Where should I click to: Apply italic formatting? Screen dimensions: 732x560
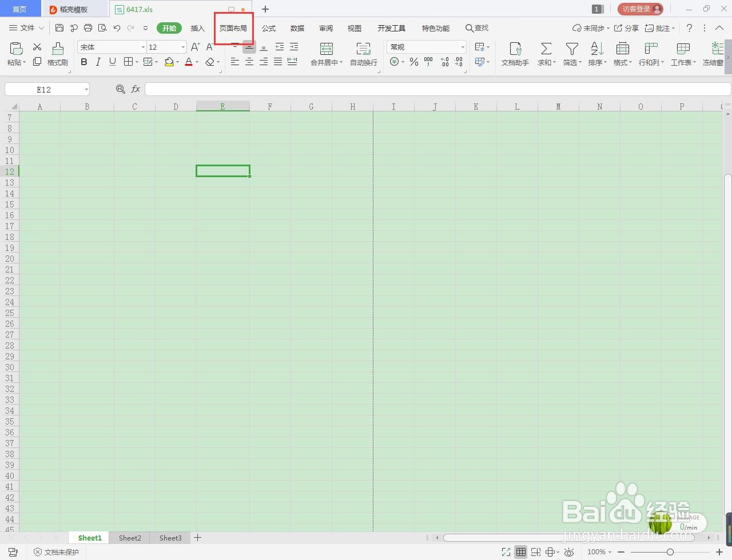click(98, 62)
